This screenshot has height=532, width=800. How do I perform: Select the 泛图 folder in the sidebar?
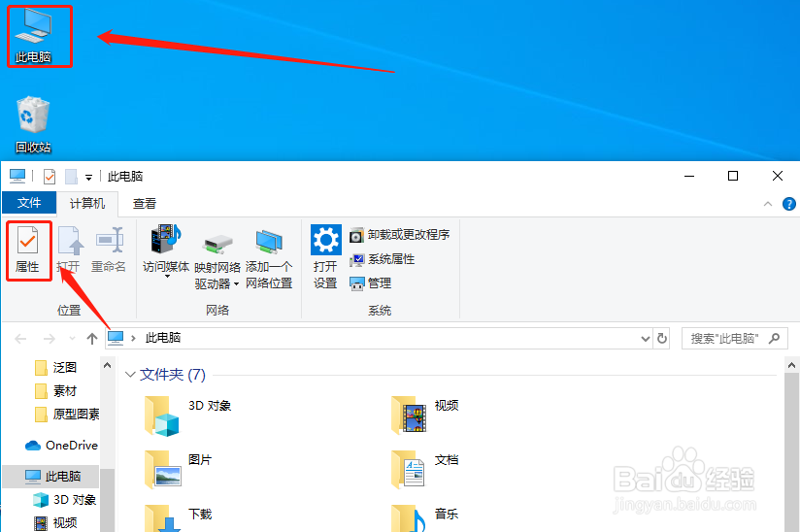[55, 368]
